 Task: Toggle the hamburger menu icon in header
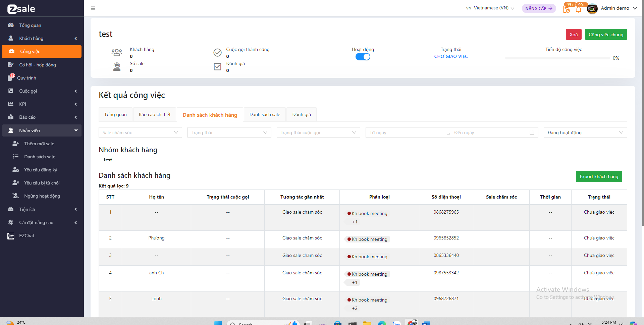tap(93, 8)
